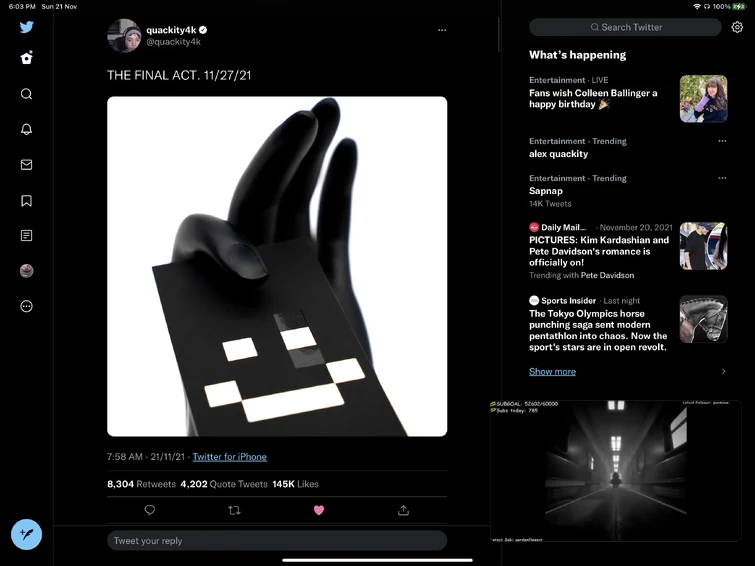Screen dimensions: 755x566
Task: Click the Tweet your reply field
Action: (x=277, y=541)
